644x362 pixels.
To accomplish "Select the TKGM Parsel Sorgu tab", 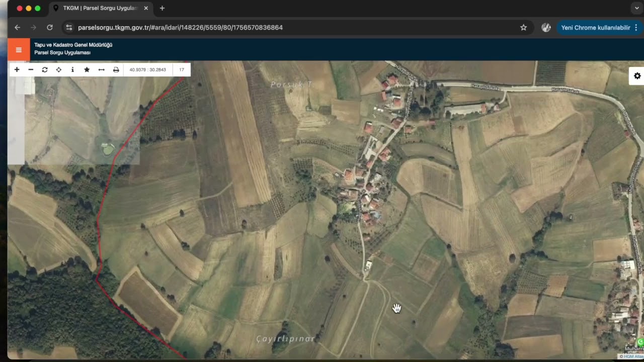I will pyautogui.click(x=101, y=8).
